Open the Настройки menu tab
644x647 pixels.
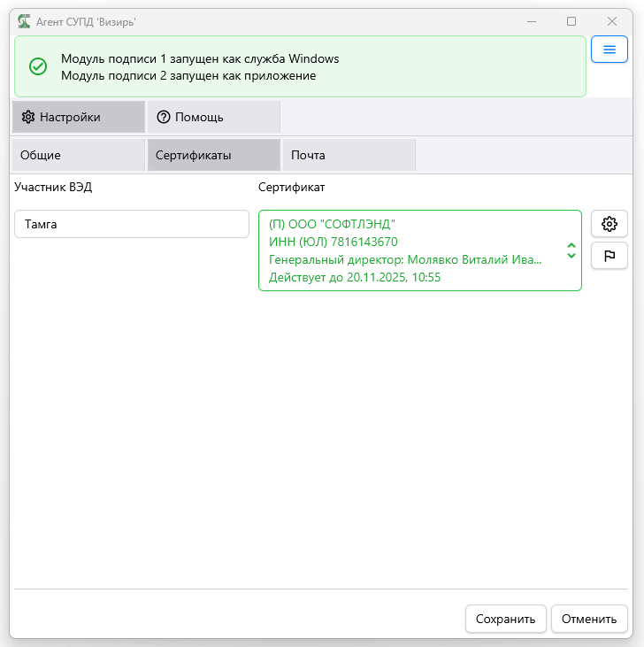pyautogui.click(x=79, y=117)
